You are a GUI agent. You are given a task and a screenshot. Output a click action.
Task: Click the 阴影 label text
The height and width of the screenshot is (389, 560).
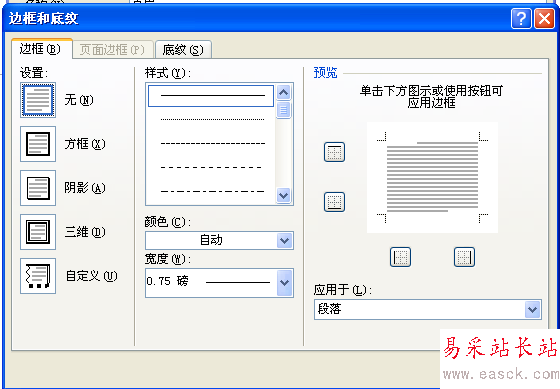click(x=85, y=188)
